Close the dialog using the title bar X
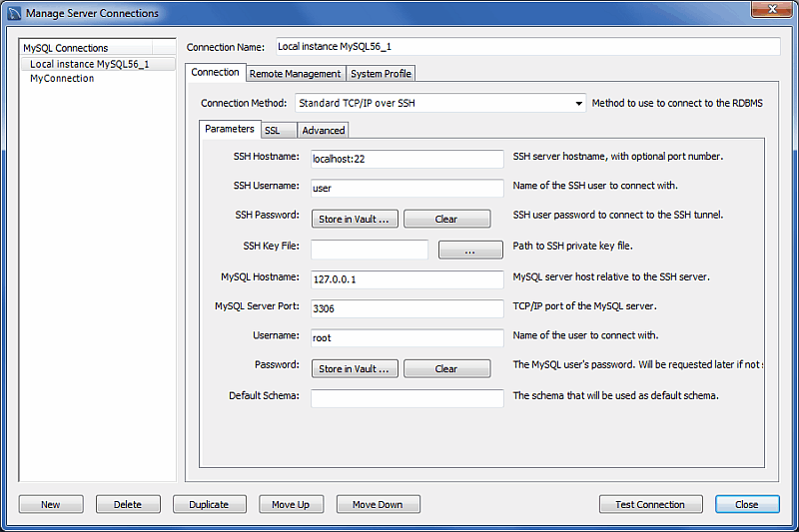The height and width of the screenshot is (532, 799). coord(772,9)
